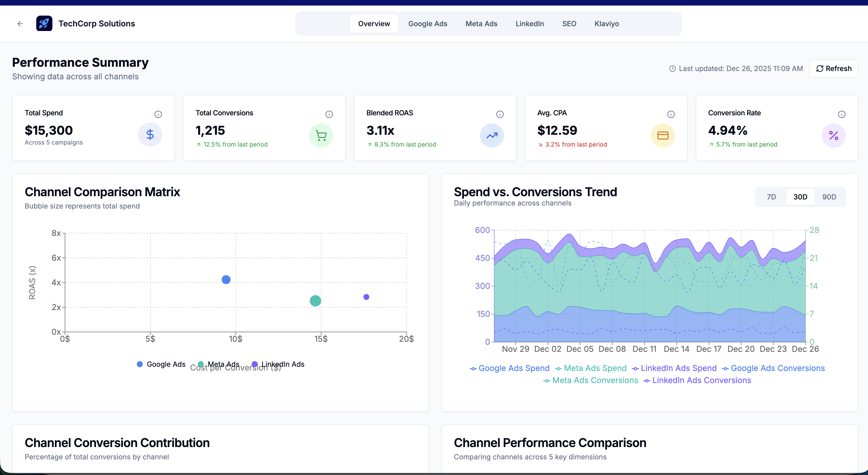
Task: Click the dollar icon on Total Spend card
Action: [x=150, y=134]
